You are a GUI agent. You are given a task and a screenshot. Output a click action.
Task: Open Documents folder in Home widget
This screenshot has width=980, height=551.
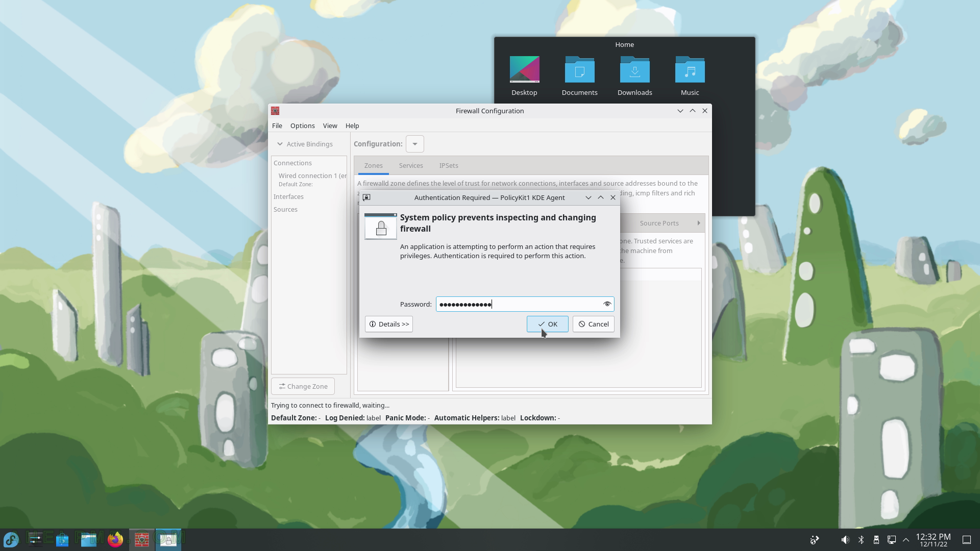(579, 76)
